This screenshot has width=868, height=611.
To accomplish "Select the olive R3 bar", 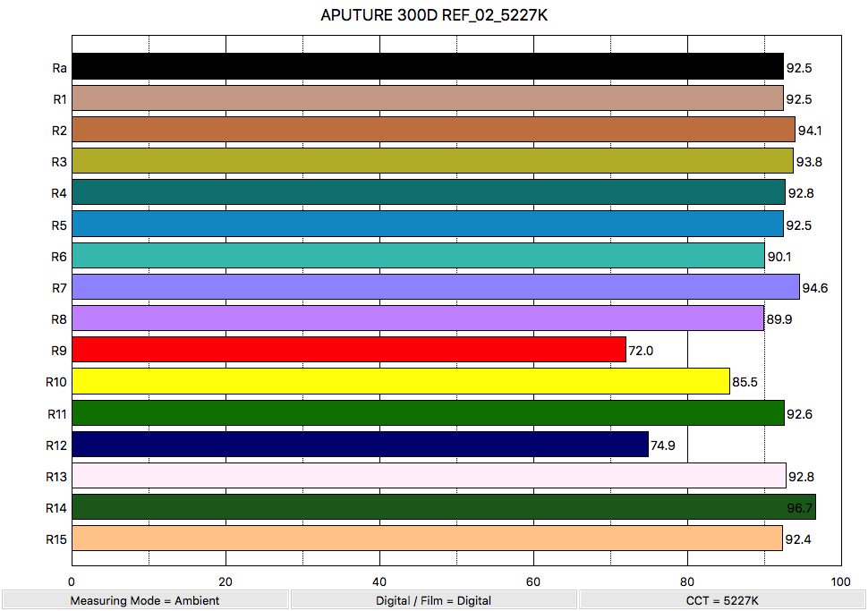I will pyautogui.click(x=432, y=161).
